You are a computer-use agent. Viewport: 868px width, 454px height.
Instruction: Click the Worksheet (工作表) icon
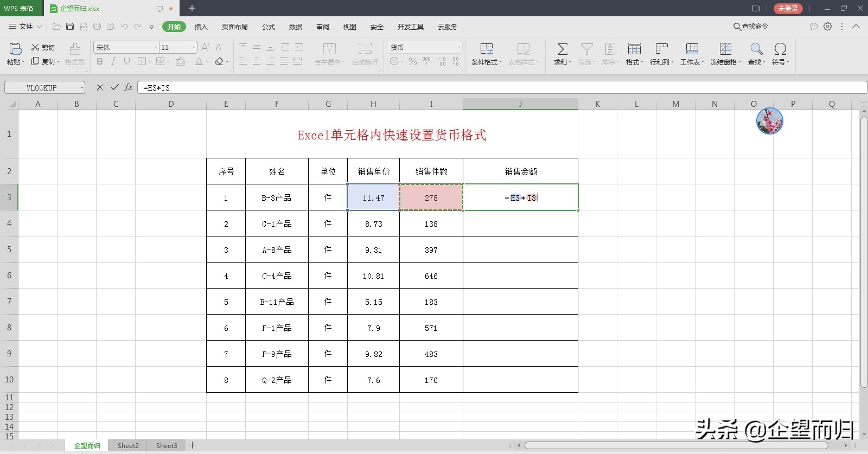click(x=692, y=49)
